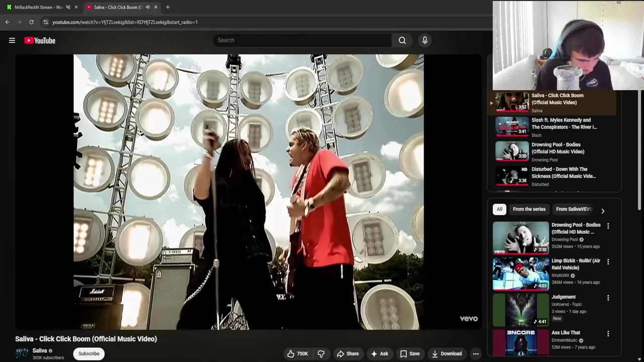Open the Saliva channel name link
This screenshot has height=362, width=644.
pyautogui.click(x=40, y=350)
